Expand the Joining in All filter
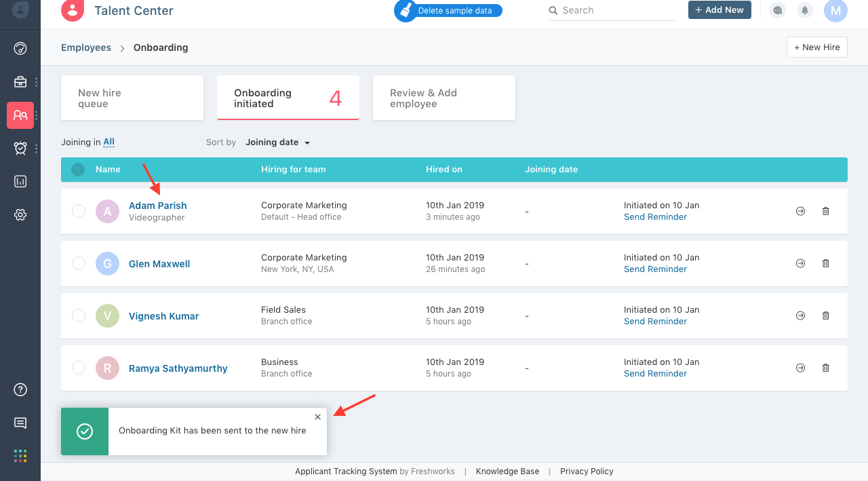This screenshot has height=481, width=868. pyautogui.click(x=108, y=142)
